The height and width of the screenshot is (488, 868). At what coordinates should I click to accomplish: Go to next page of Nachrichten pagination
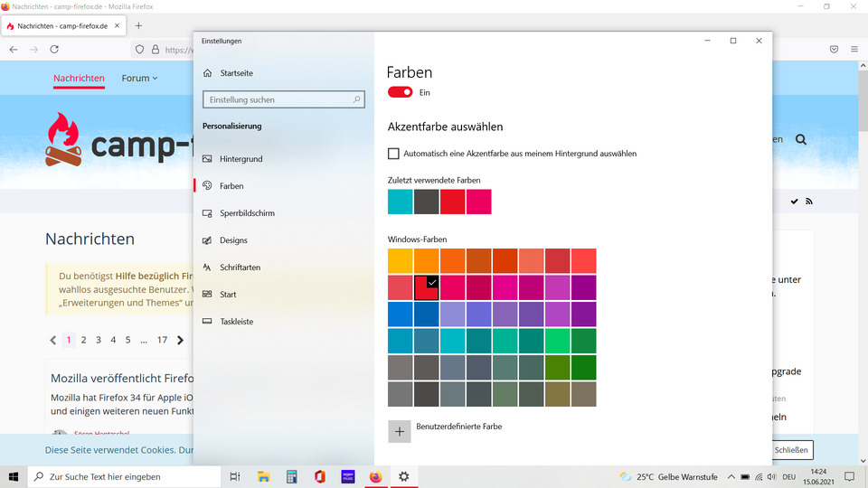pyautogui.click(x=181, y=341)
